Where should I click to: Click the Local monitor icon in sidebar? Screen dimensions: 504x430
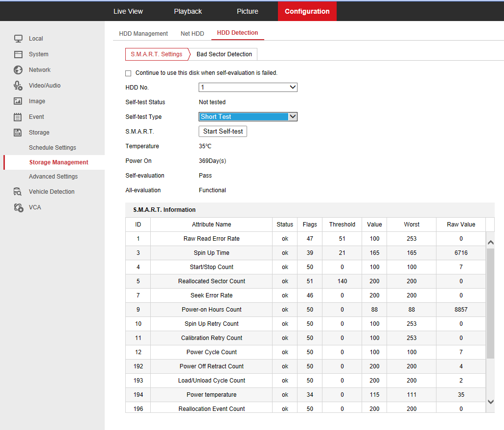point(18,39)
